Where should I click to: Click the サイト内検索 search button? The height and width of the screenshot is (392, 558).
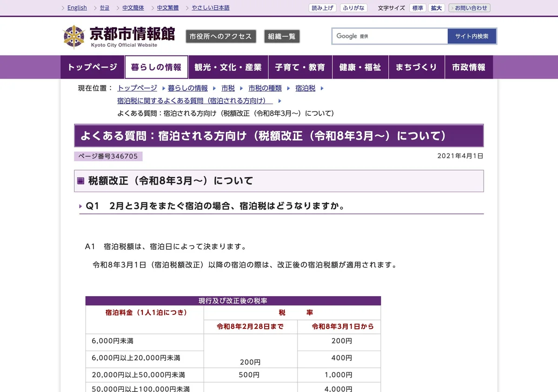point(472,36)
